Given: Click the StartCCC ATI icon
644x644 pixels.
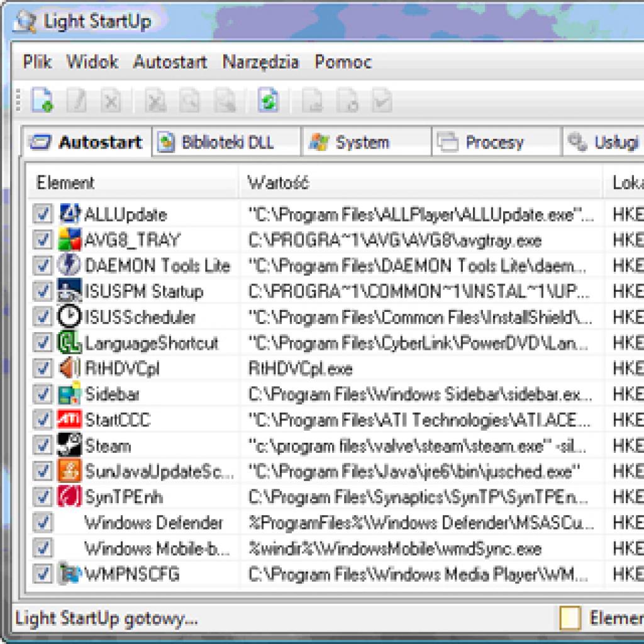Looking at the screenshot, I should coord(69,419).
